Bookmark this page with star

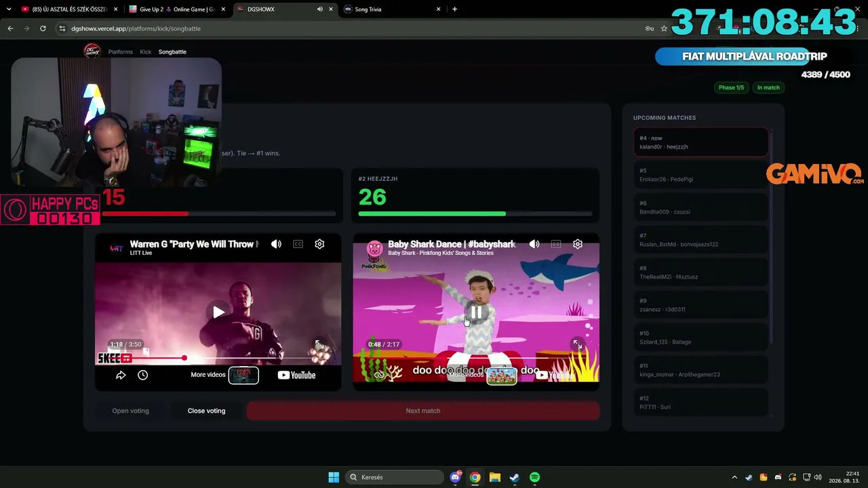tap(664, 28)
